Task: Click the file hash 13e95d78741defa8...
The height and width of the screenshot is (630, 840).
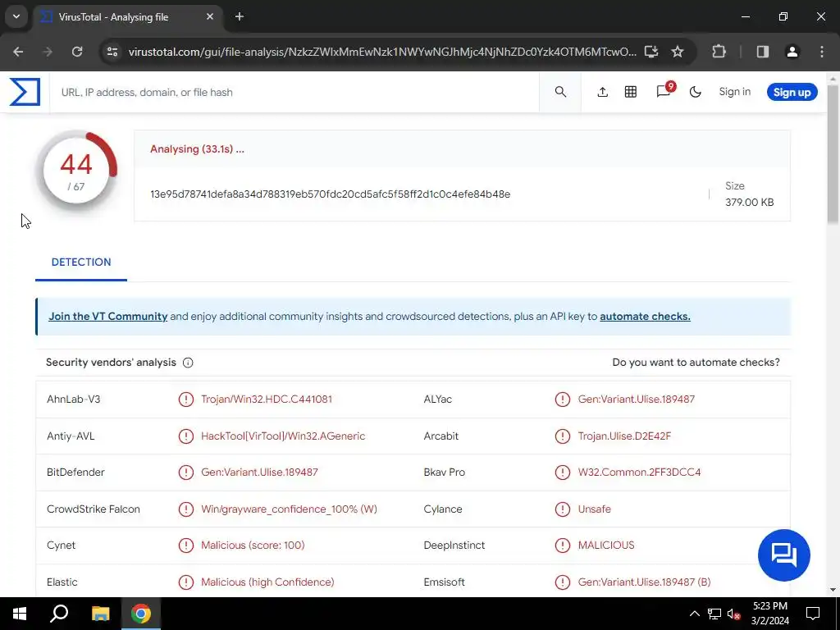Action: click(330, 194)
